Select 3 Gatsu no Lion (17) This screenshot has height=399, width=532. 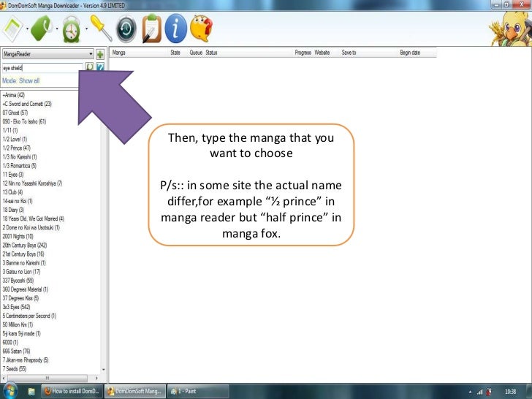coord(21,271)
